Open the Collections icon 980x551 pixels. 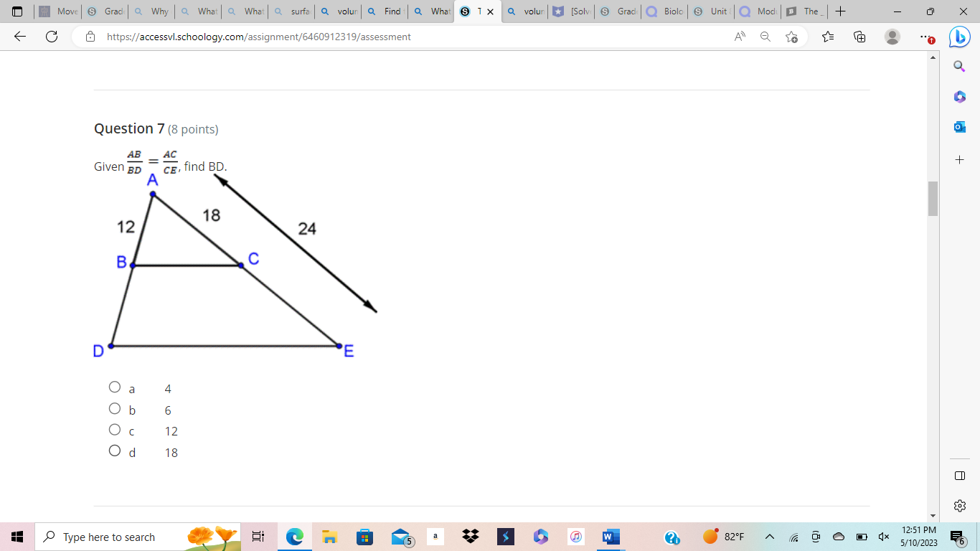click(x=859, y=37)
